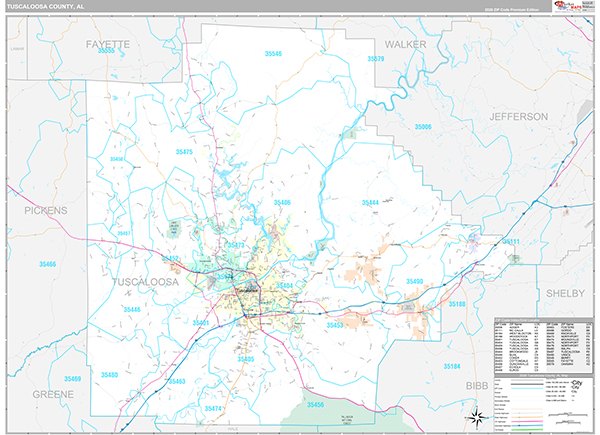Select the PICKENS county label

click(46, 210)
